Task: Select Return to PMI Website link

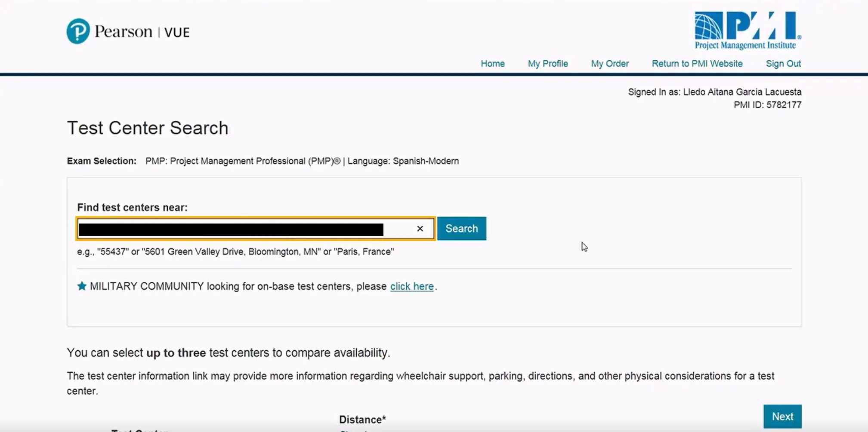Action: tap(697, 64)
